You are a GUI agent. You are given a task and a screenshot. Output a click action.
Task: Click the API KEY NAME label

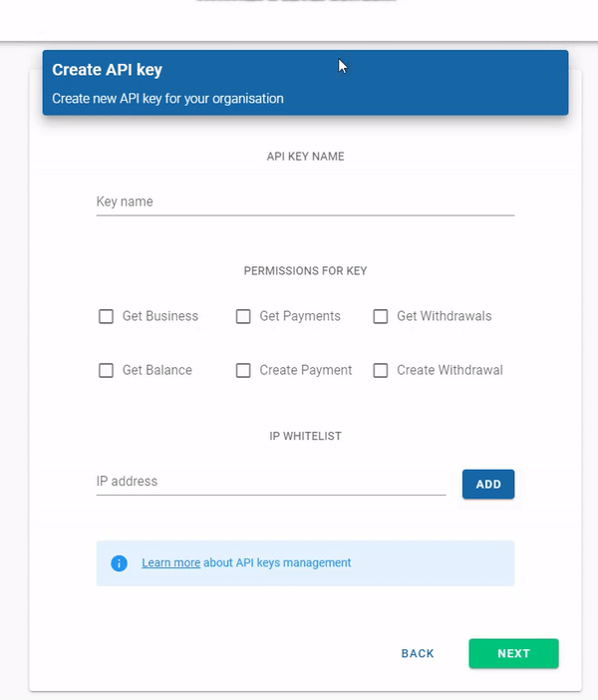coord(305,157)
